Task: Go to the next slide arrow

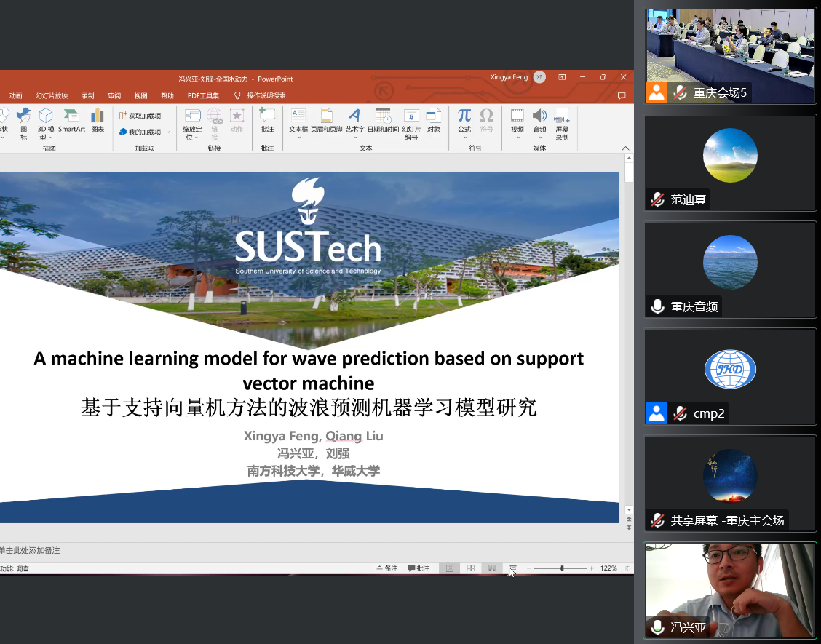Action: click(629, 528)
